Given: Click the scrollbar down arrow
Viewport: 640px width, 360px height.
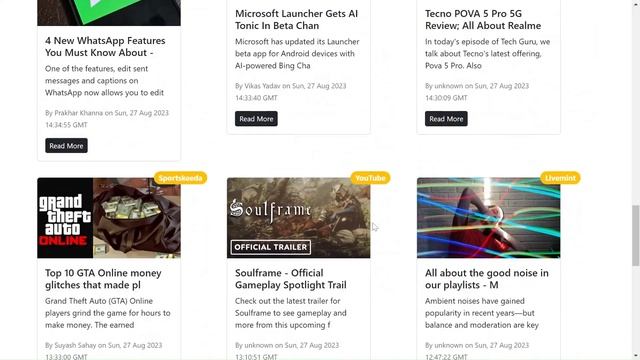Looking at the screenshot, I should coord(636,356).
